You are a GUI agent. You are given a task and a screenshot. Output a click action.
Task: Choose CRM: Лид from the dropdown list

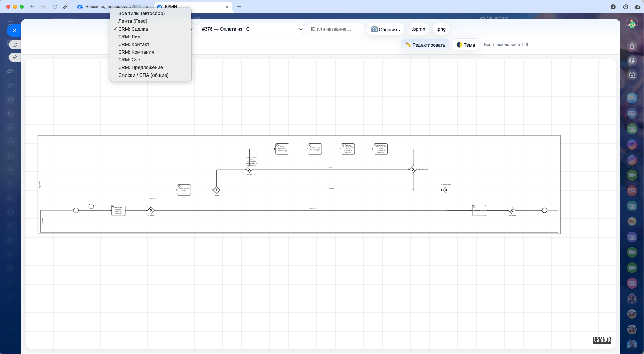(x=129, y=37)
